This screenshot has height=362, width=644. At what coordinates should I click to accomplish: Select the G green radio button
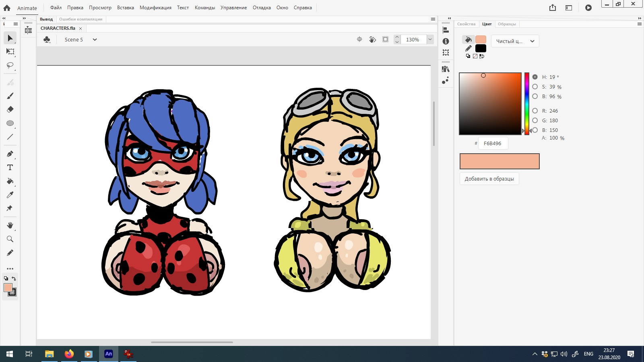pyautogui.click(x=535, y=120)
